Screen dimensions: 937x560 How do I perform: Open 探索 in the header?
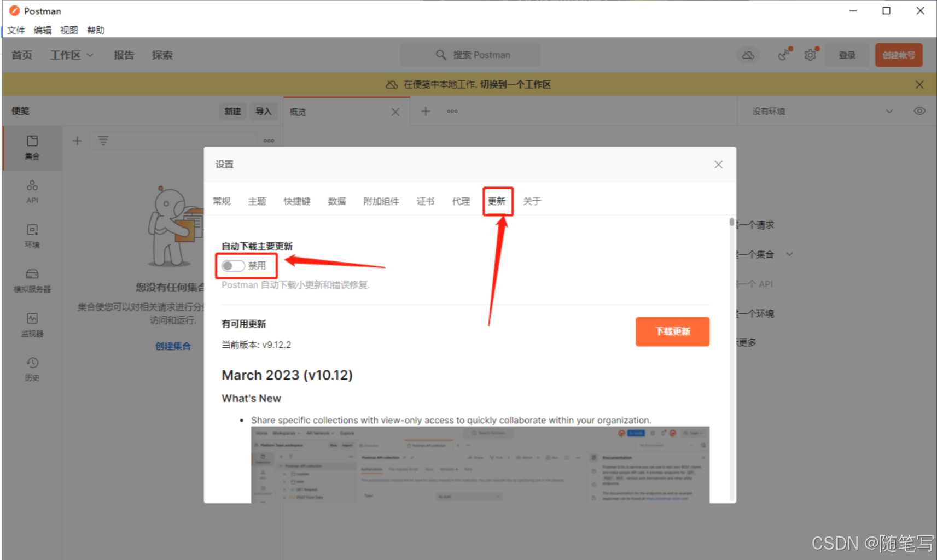tap(162, 55)
